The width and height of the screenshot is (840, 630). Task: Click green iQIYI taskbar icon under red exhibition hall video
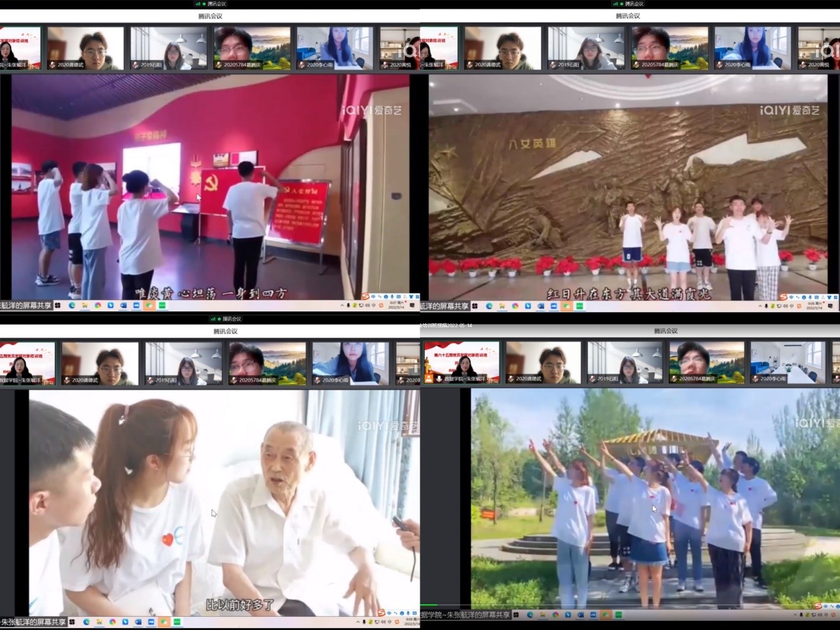click(162, 305)
